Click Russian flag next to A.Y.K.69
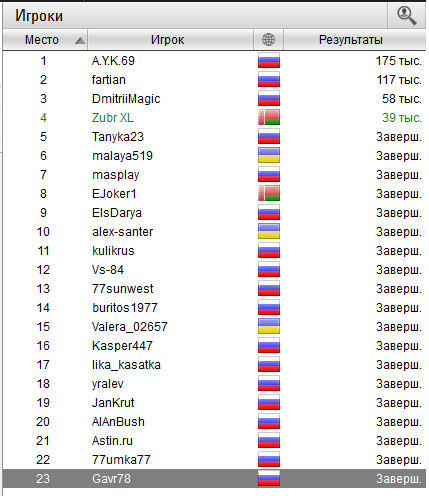429x496 pixels. click(269, 61)
